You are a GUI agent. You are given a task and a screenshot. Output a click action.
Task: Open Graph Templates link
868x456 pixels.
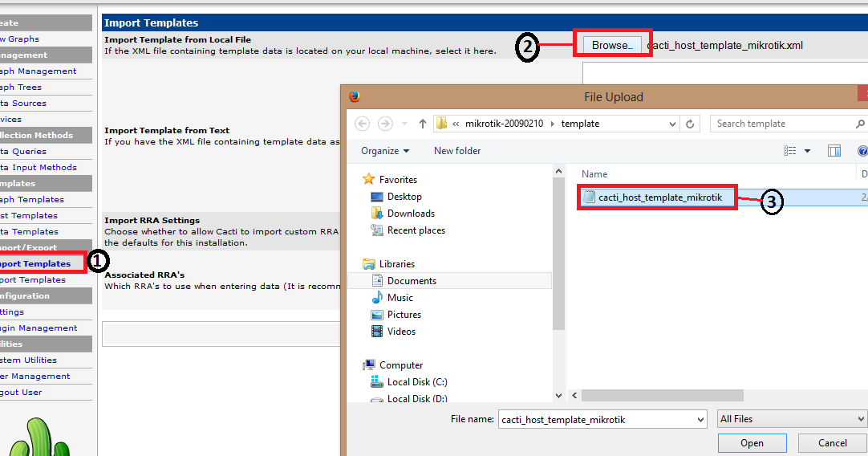32,199
